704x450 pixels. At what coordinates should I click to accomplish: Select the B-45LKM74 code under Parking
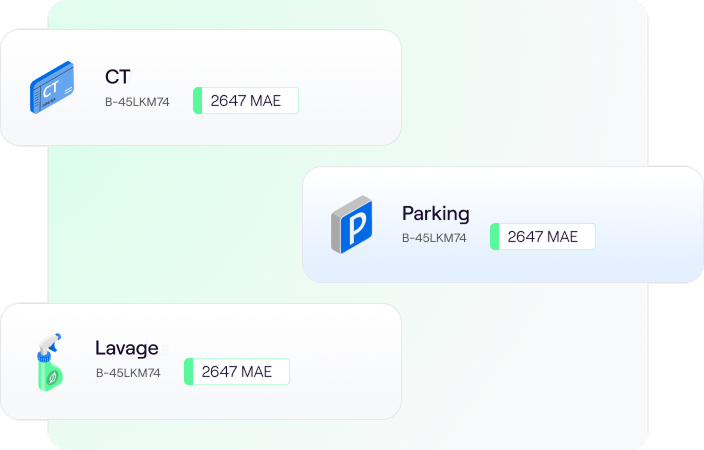tap(434, 238)
